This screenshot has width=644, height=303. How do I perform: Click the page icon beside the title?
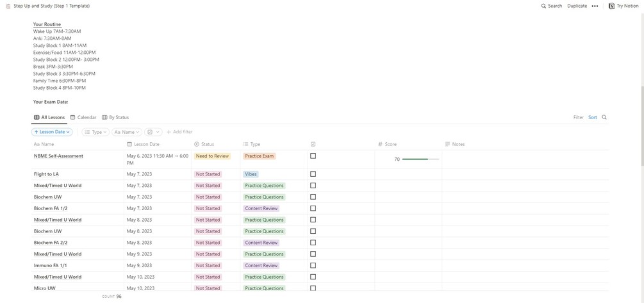8,6
